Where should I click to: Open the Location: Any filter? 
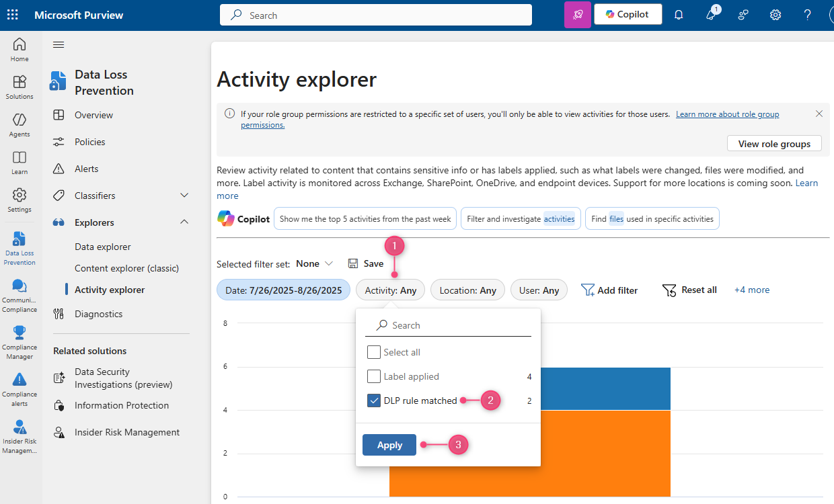tap(467, 290)
